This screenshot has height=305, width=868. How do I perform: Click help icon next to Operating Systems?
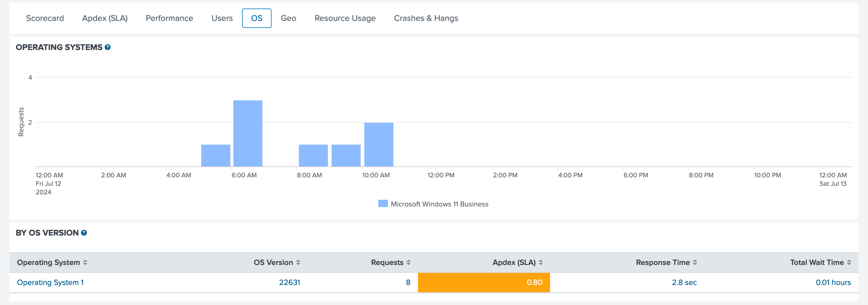click(x=108, y=47)
